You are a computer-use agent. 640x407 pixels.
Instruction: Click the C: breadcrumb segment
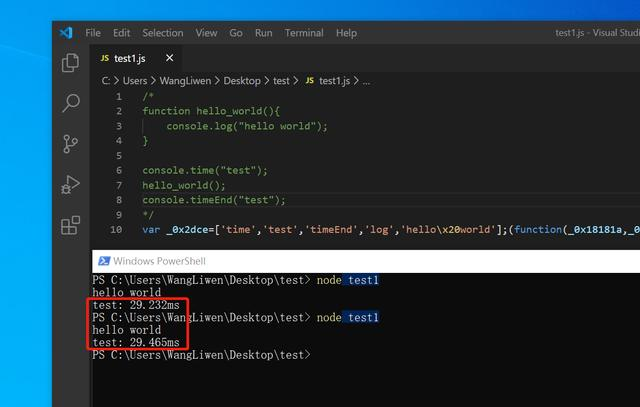coord(105,81)
